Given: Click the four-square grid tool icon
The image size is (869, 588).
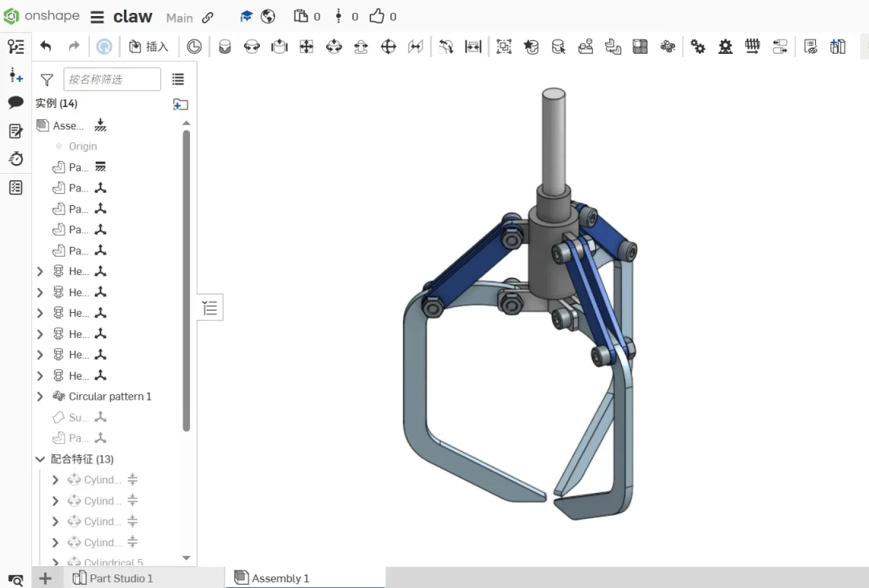Looking at the screenshot, I should coord(640,47).
